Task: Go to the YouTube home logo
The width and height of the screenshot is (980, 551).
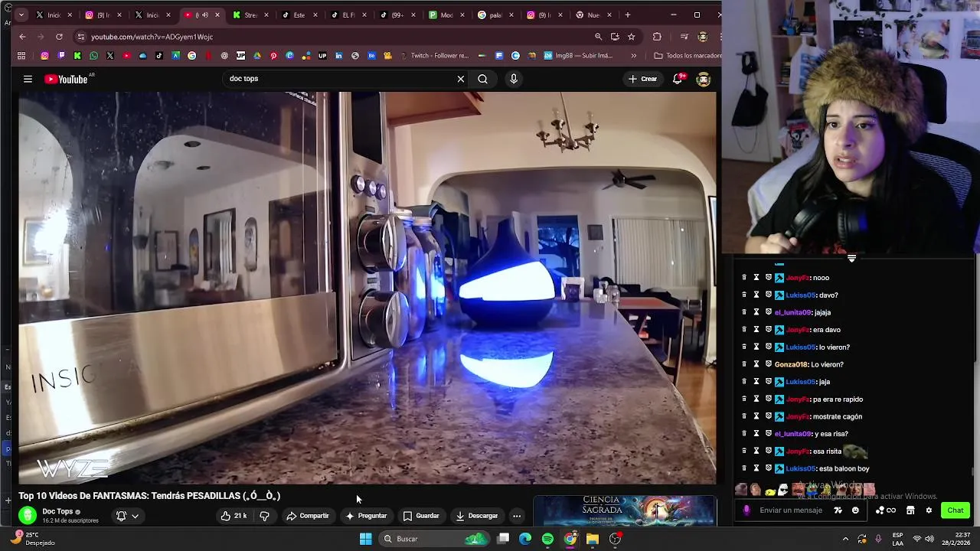Action: [x=67, y=79]
